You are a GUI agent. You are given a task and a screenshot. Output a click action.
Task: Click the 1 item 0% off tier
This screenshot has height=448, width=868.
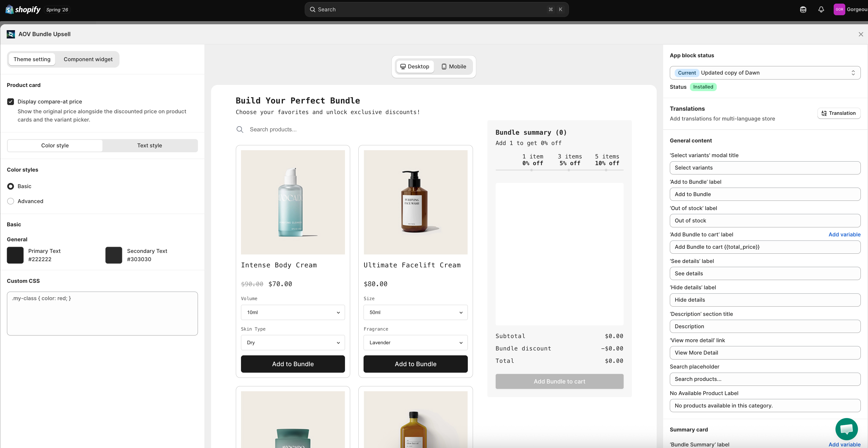(533, 160)
